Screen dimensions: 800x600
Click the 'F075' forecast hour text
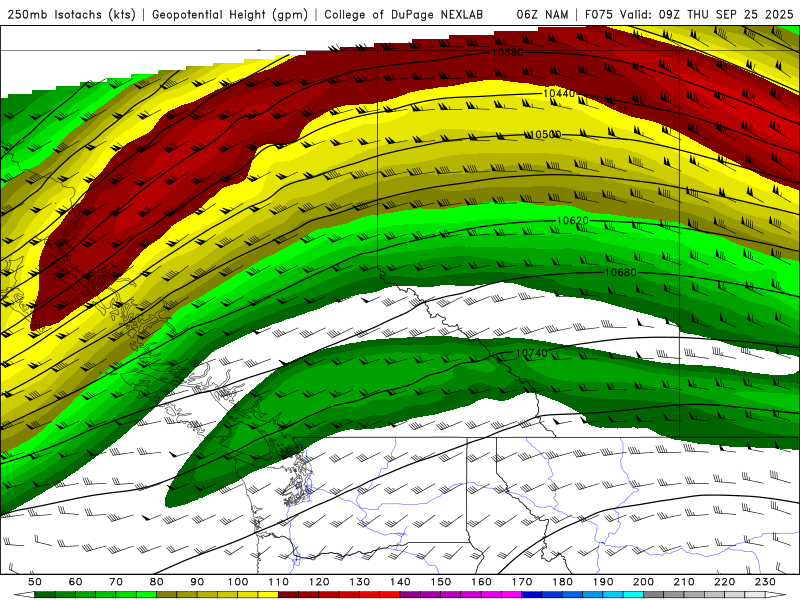(599, 15)
